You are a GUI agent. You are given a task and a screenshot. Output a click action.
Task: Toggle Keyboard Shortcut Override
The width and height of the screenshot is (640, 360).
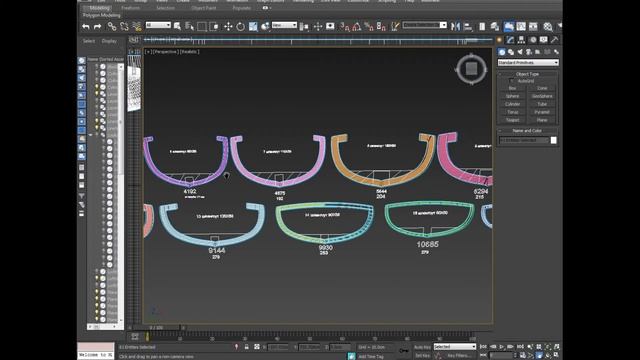330,27
